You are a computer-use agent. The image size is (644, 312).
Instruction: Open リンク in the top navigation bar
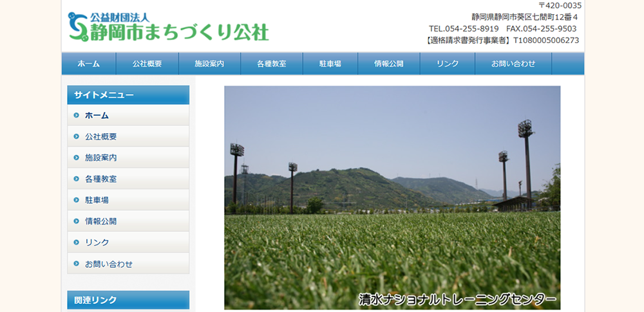pos(448,64)
